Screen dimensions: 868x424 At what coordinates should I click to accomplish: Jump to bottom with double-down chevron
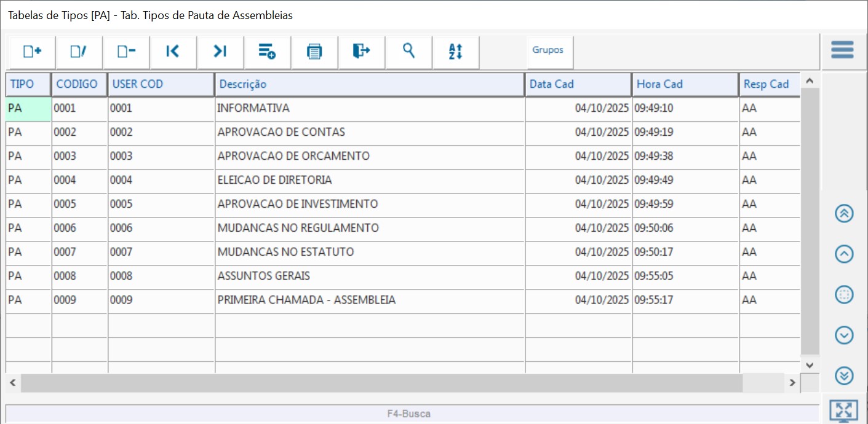[x=844, y=375]
